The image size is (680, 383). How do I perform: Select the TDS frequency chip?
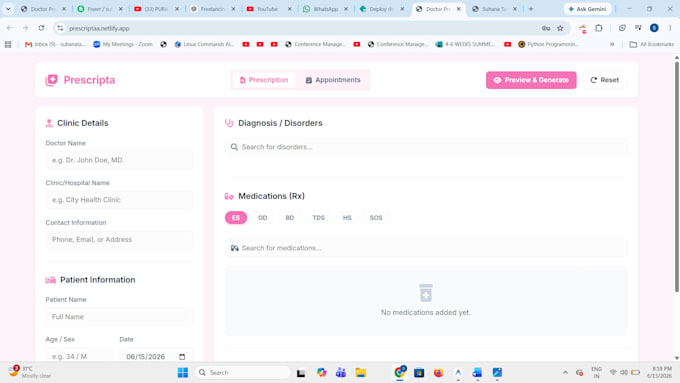pyautogui.click(x=318, y=218)
